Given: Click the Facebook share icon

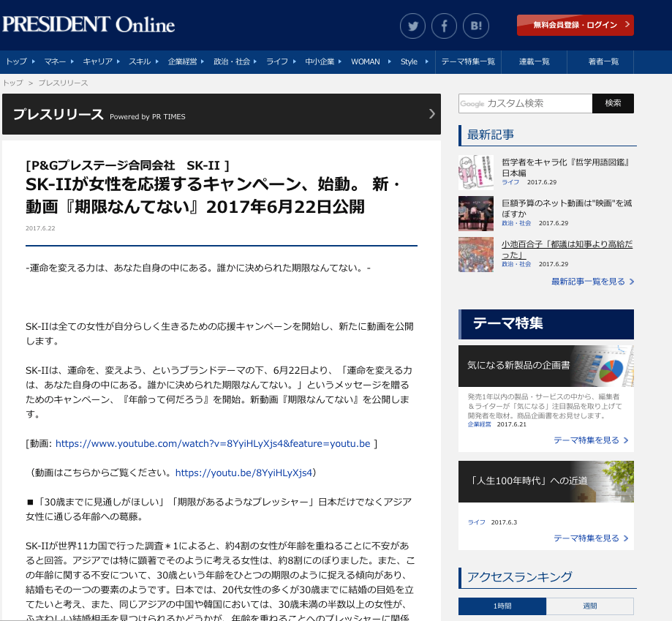Looking at the screenshot, I should tap(444, 26).
